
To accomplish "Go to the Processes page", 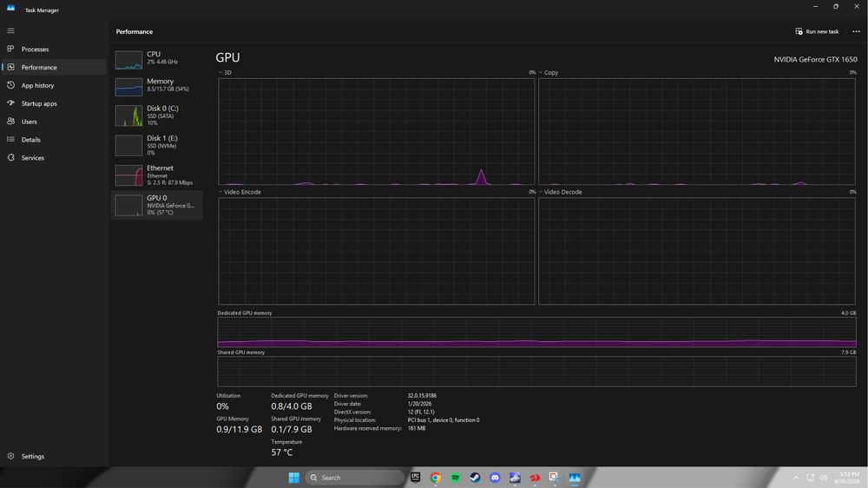I will (54, 49).
